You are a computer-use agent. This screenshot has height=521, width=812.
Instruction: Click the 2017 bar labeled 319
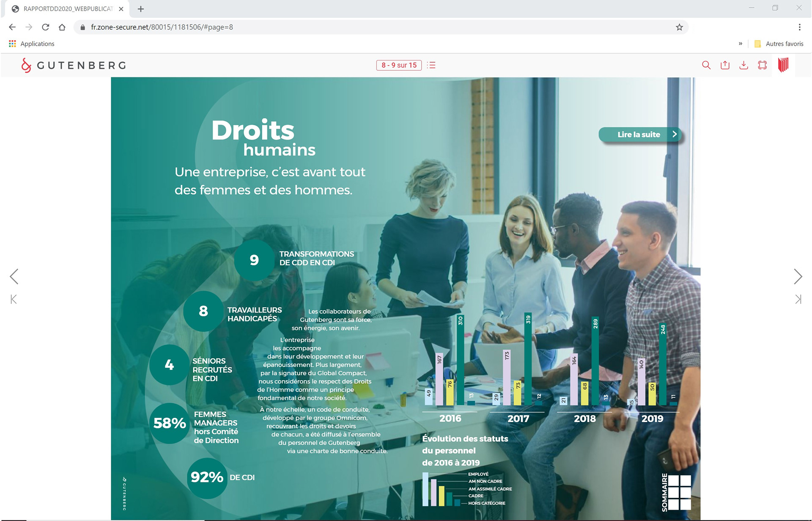point(528,359)
